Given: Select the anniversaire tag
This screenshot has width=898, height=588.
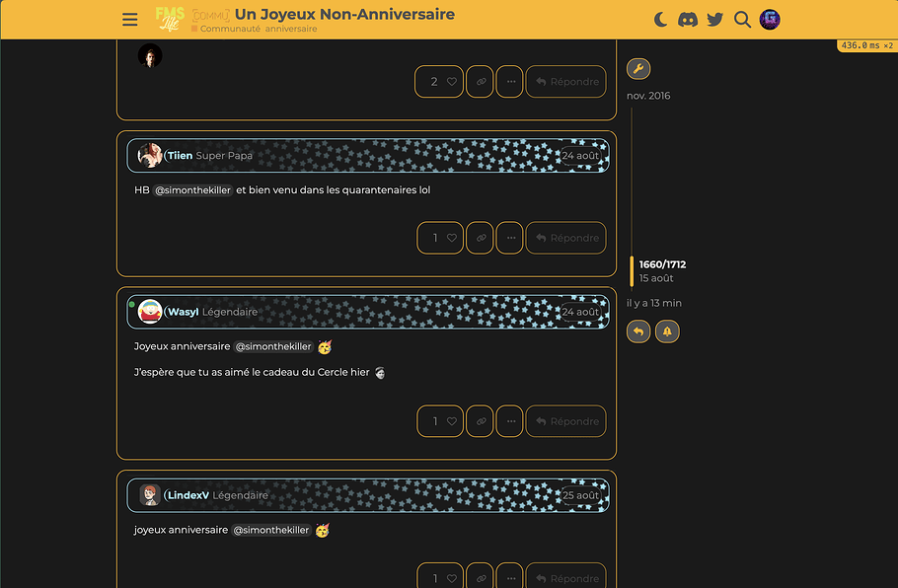Looking at the screenshot, I should click(x=291, y=30).
